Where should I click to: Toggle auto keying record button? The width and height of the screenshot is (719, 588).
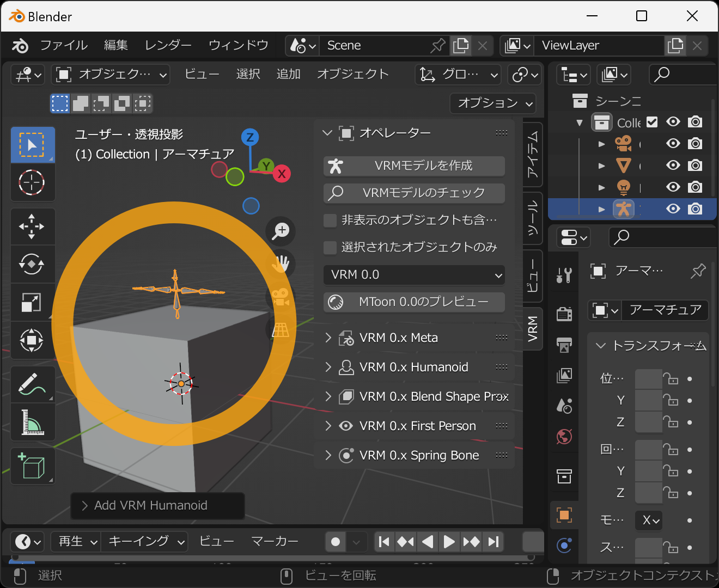[x=336, y=542]
